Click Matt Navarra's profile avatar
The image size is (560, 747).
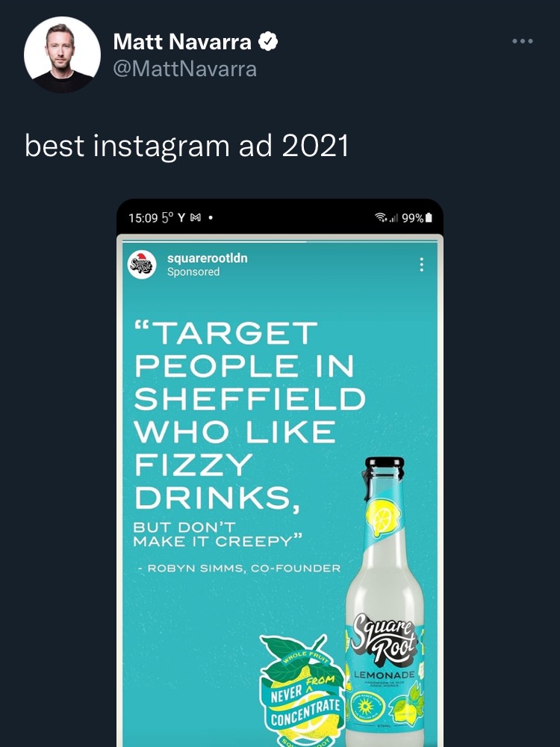pos(62,55)
